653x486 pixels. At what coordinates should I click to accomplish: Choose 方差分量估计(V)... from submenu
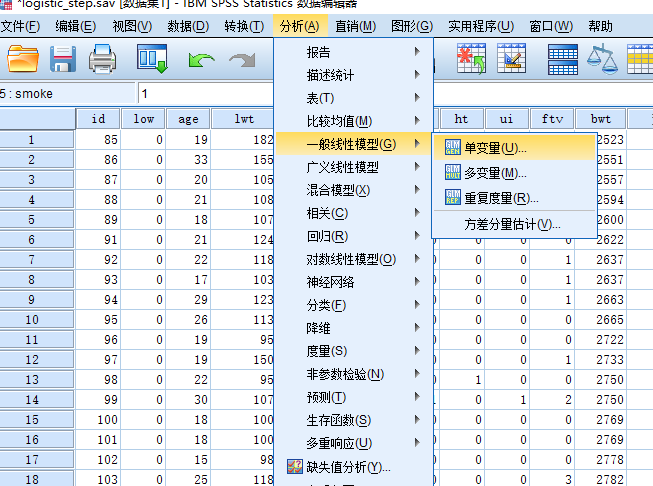tap(514, 224)
